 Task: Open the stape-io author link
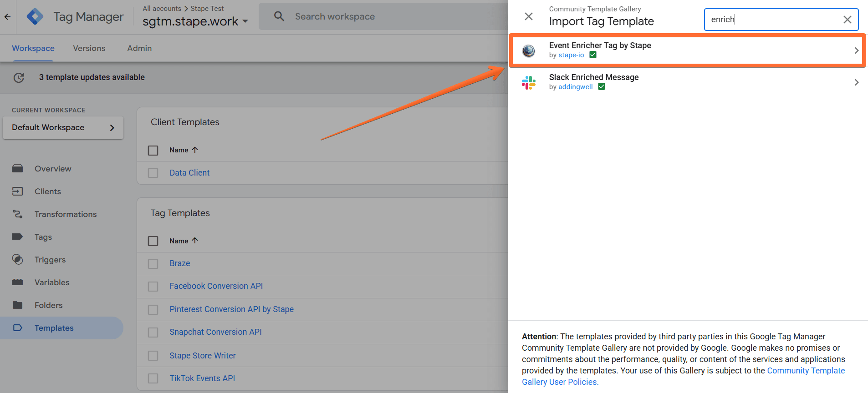[571, 55]
